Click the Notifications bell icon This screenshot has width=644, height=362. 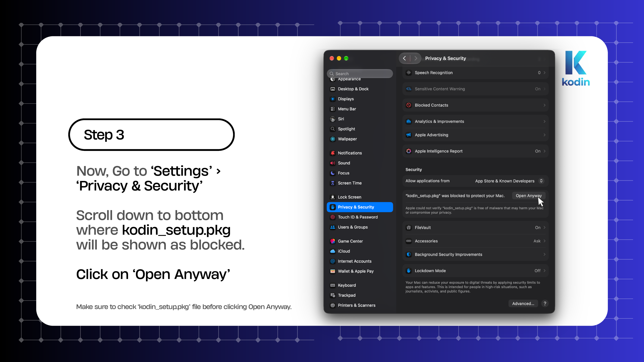pyautogui.click(x=332, y=153)
